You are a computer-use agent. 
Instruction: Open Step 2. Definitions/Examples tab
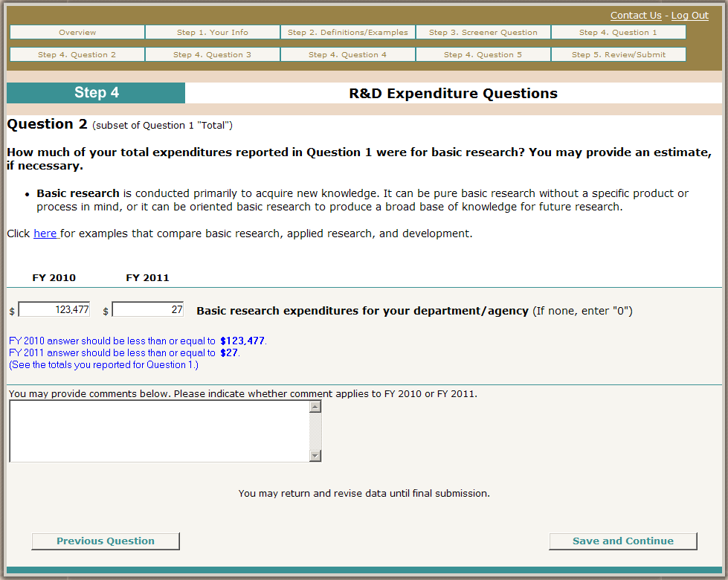coord(348,33)
